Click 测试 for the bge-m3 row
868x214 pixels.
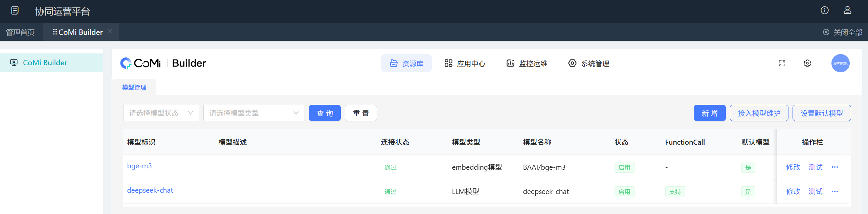click(816, 167)
